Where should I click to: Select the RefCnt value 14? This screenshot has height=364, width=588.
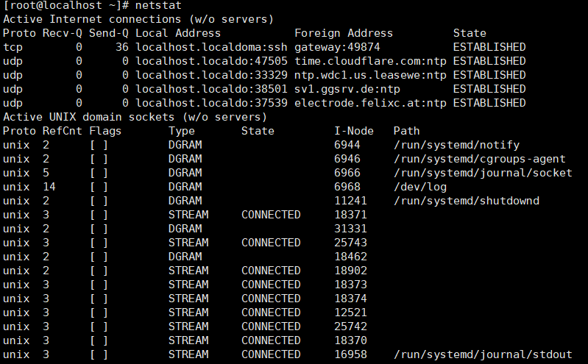pos(49,187)
